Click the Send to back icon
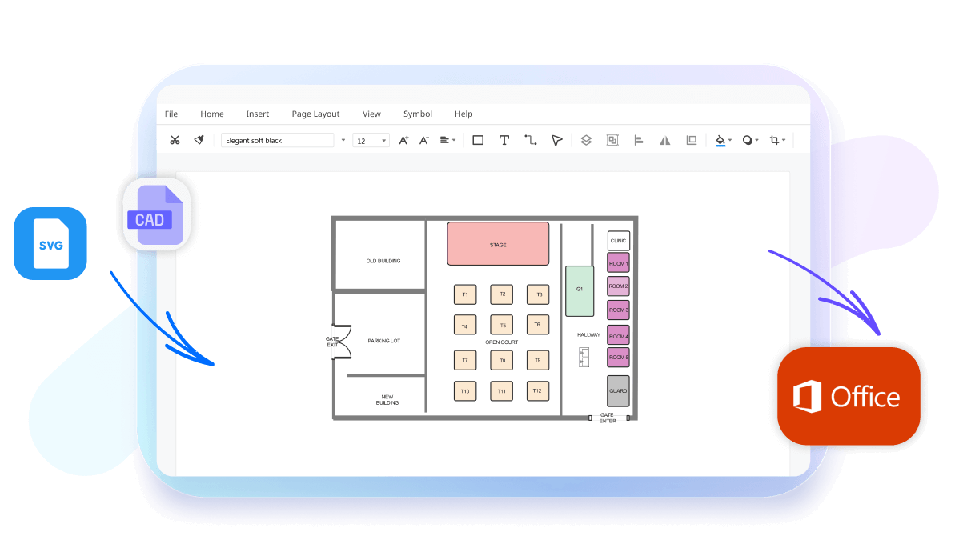 point(692,140)
